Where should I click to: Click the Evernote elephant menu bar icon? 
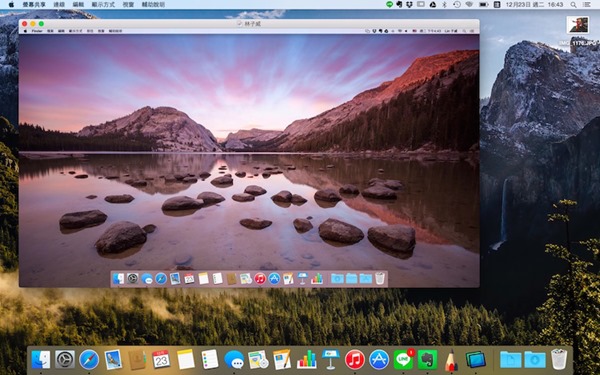coord(400,5)
